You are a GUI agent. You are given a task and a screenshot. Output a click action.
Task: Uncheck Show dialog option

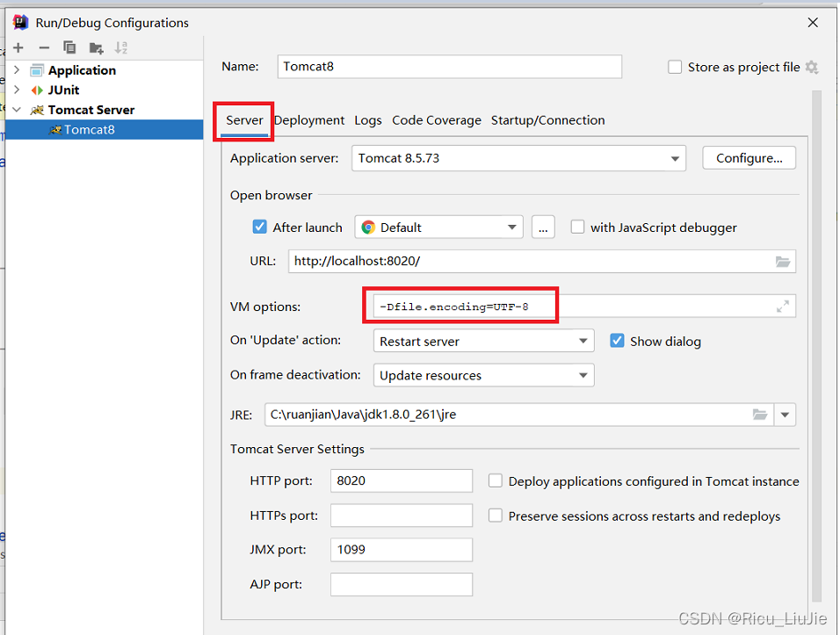click(x=617, y=341)
